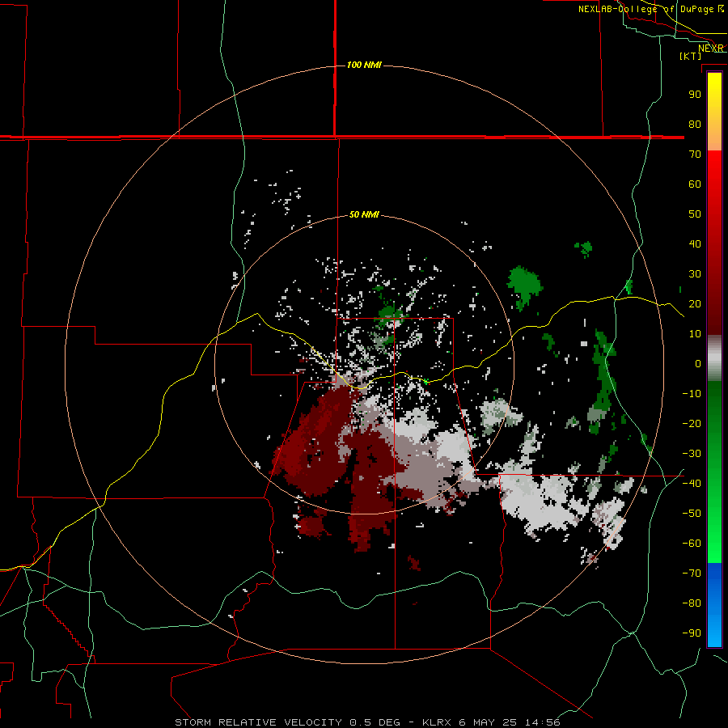
Task: Click the -30 scale value
Action: coord(692,454)
